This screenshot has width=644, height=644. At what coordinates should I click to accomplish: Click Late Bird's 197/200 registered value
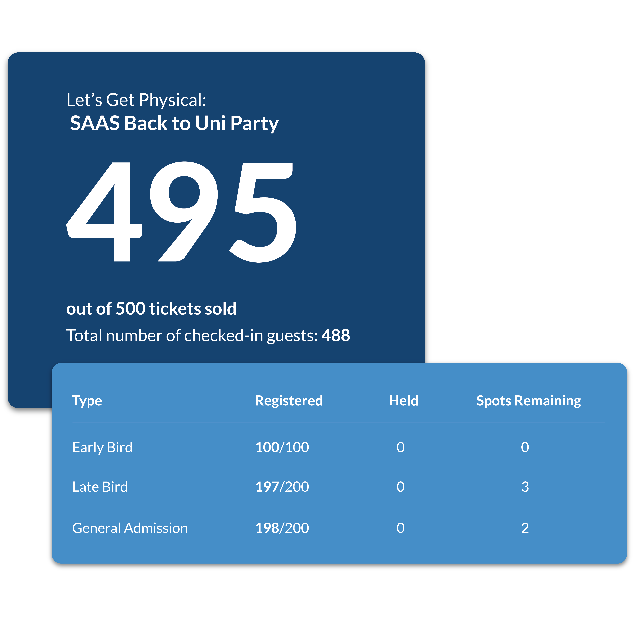tap(282, 487)
